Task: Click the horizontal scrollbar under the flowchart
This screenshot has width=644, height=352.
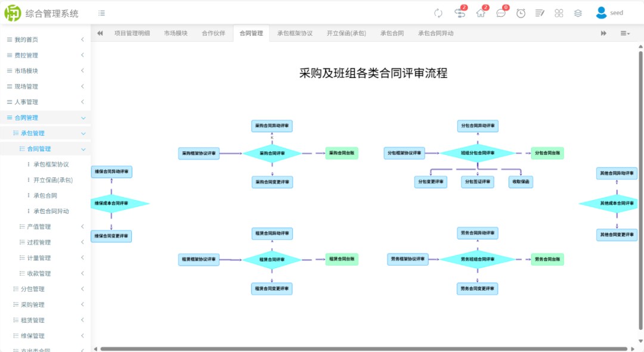Action: click(x=364, y=348)
